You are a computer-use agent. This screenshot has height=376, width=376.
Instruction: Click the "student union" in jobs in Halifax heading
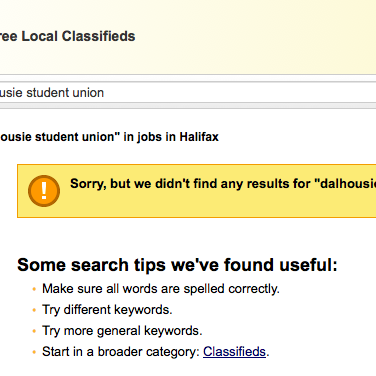109,137
